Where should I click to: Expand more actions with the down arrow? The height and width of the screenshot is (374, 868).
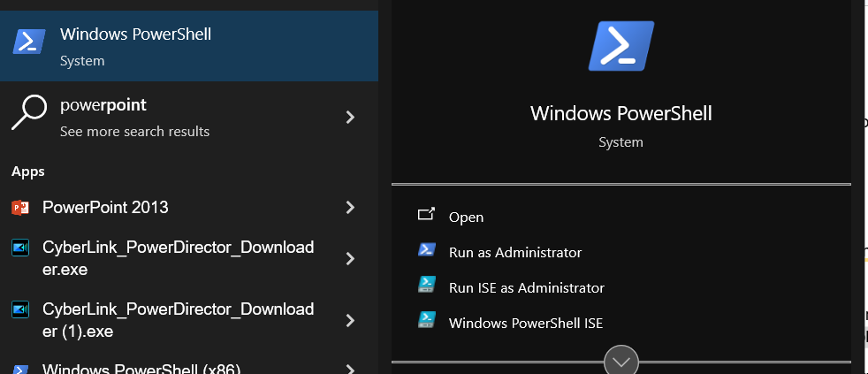(621, 360)
